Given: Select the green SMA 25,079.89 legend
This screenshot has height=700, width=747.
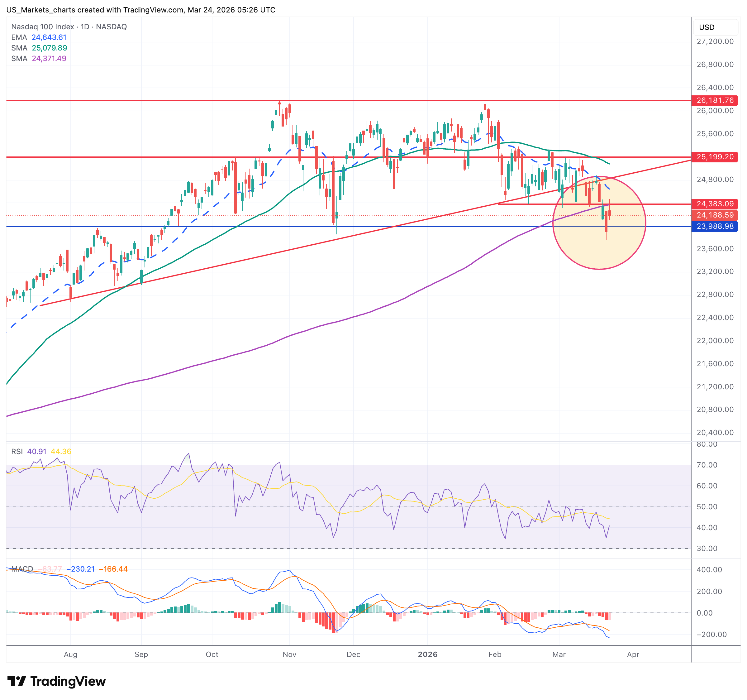Looking at the screenshot, I should [x=39, y=48].
